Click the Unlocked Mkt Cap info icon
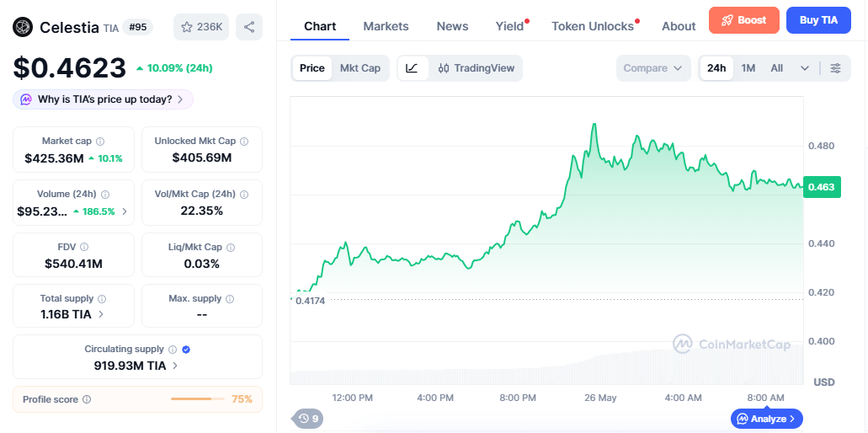868x433 pixels. tap(245, 142)
